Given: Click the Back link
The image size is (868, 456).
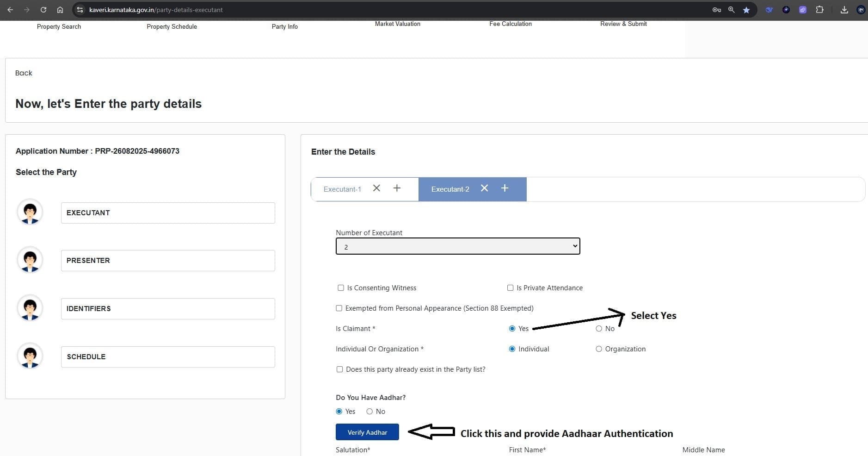Looking at the screenshot, I should (x=24, y=73).
